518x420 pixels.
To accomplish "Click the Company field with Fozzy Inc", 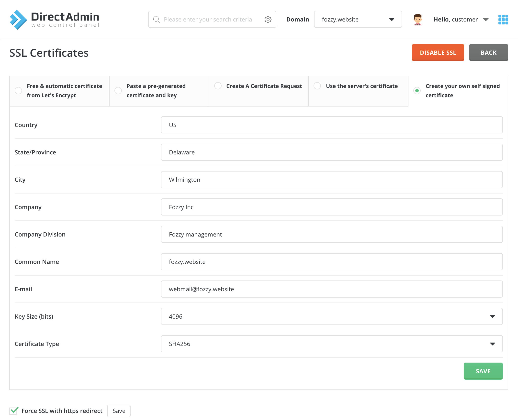I will click(332, 207).
